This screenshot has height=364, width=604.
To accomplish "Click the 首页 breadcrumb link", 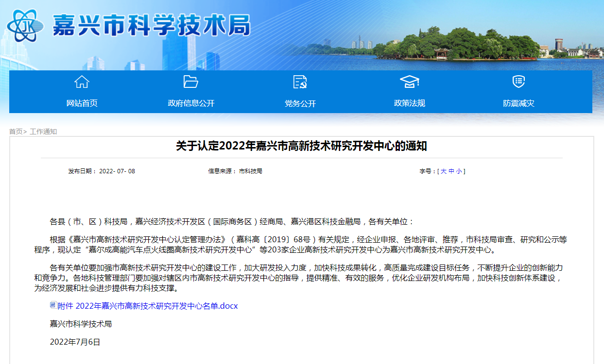I will [16, 132].
